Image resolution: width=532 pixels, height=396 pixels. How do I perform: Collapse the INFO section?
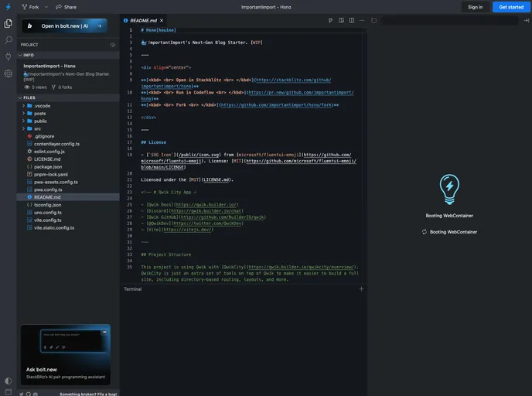coord(68,55)
